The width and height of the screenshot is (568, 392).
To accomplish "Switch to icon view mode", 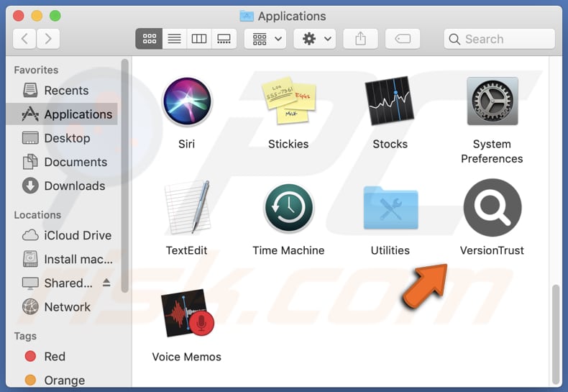I will (149, 39).
